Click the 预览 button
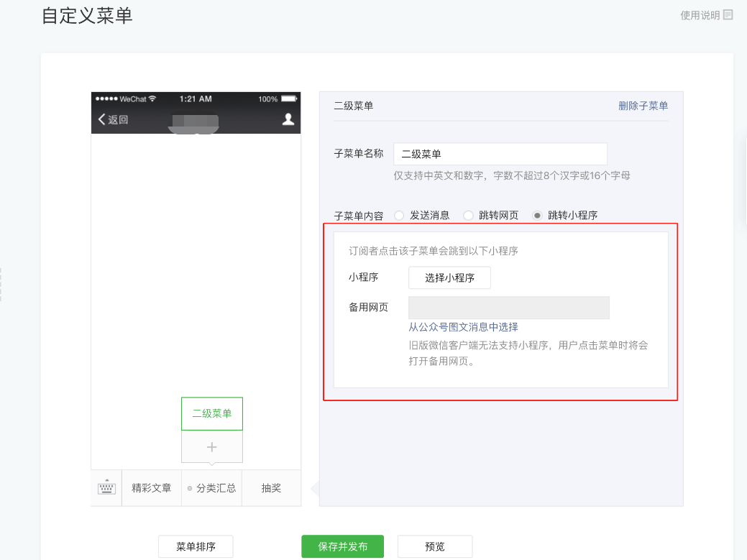The width and height of the screenshot is (747, 560). 435,546
